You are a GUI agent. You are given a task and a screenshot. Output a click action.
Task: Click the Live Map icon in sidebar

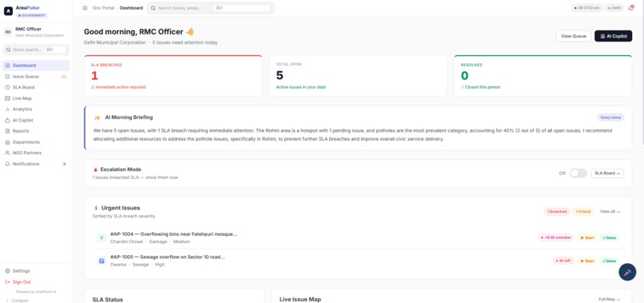(7, 98)
